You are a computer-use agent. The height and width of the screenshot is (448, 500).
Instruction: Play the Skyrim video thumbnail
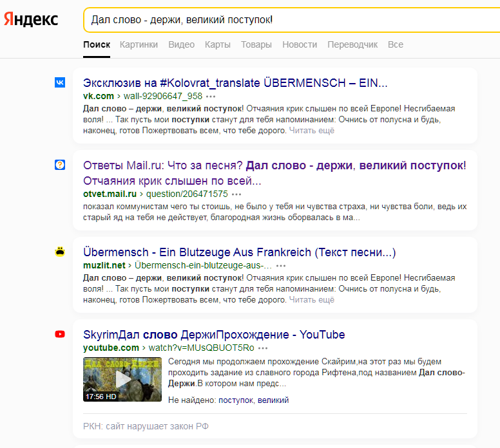coord(122,379)
